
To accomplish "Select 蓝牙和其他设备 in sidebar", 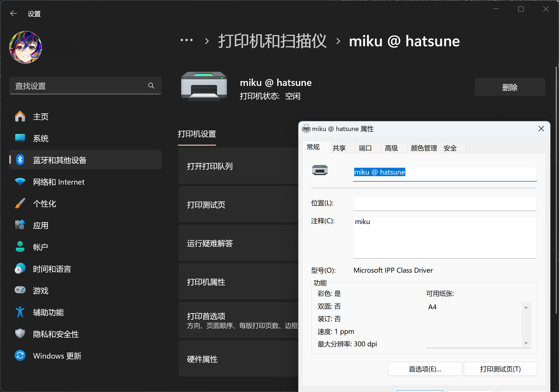I will [85, 160].
